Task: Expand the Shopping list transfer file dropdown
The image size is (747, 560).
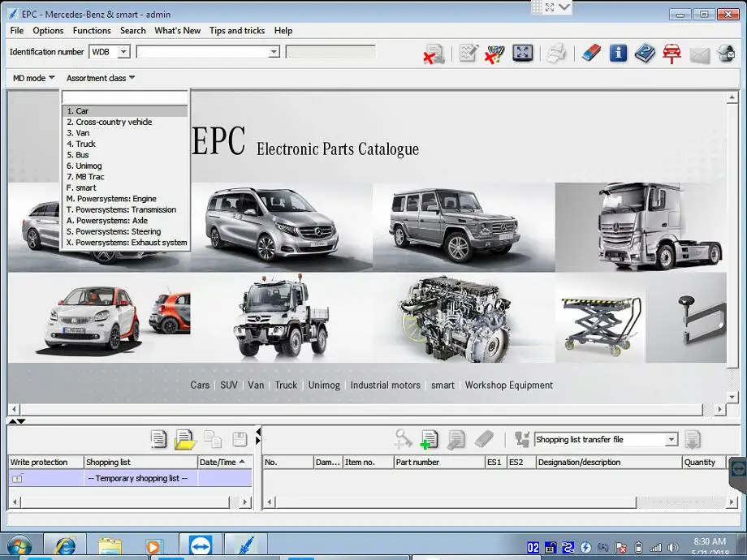Action: pos(671,440)
